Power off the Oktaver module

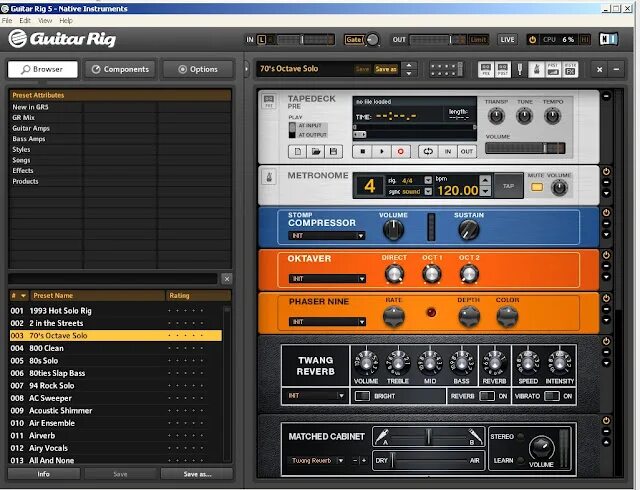tap(606, 255)
